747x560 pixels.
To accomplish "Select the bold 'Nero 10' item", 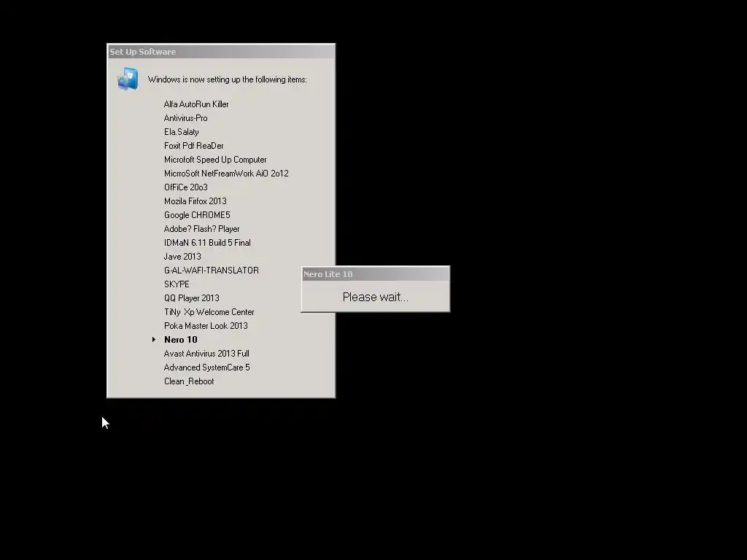I will point(181,340).
